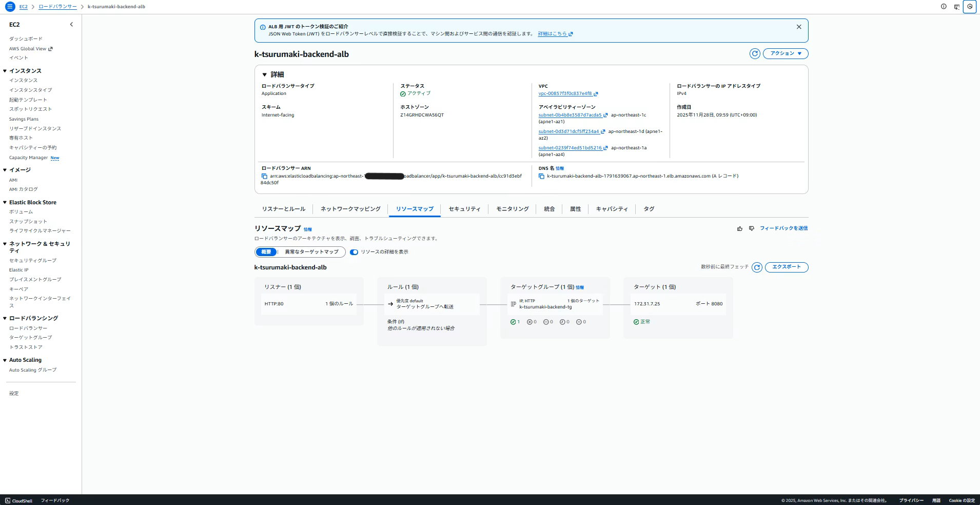Select the 異常なターゲットマップ view option
This screenshot has width=980, height=505.
coord(311,252)
